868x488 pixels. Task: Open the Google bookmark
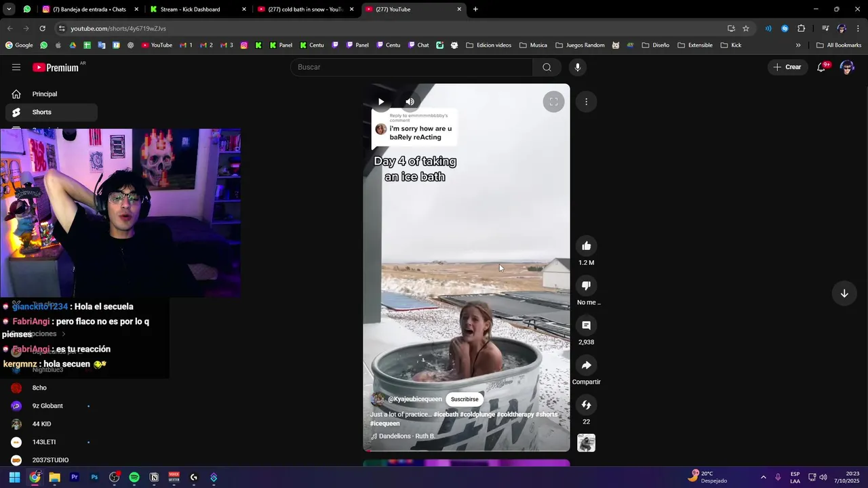click(19, 45)
